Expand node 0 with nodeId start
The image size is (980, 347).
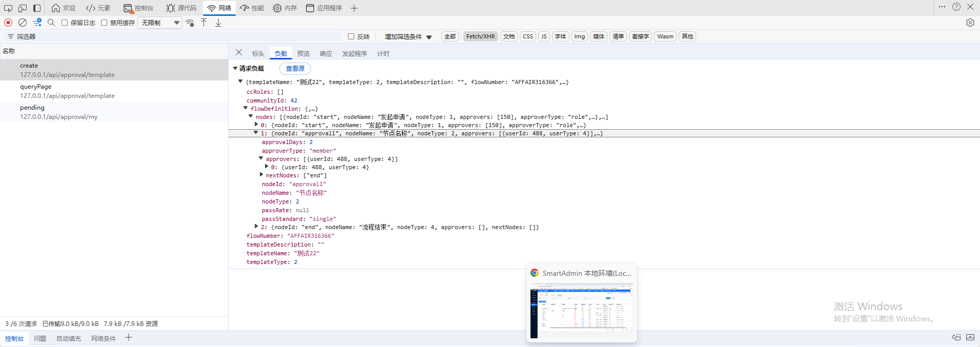256,125
